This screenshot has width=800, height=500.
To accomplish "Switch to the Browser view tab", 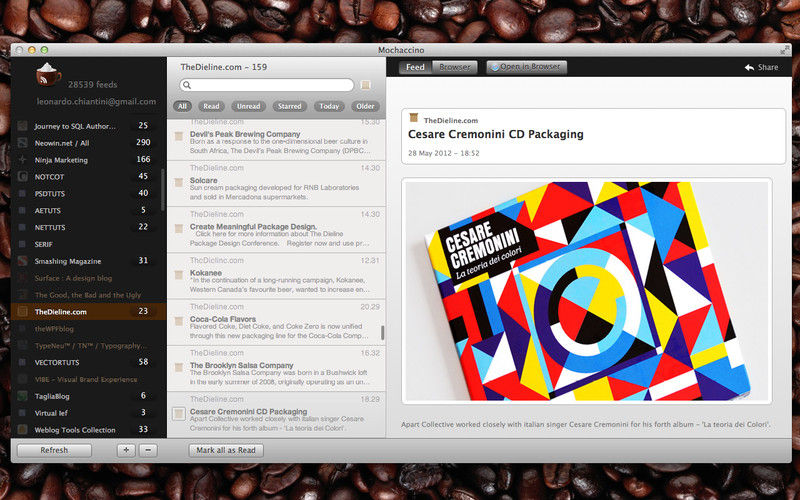I will [x=455, y=67].
